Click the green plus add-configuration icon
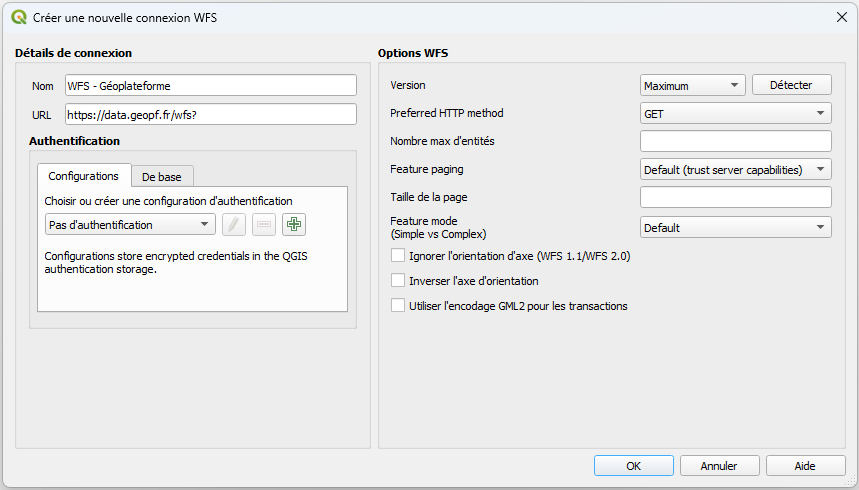Image resolution: width=859 pixels, height=490 pixels. tap(294, 224)
